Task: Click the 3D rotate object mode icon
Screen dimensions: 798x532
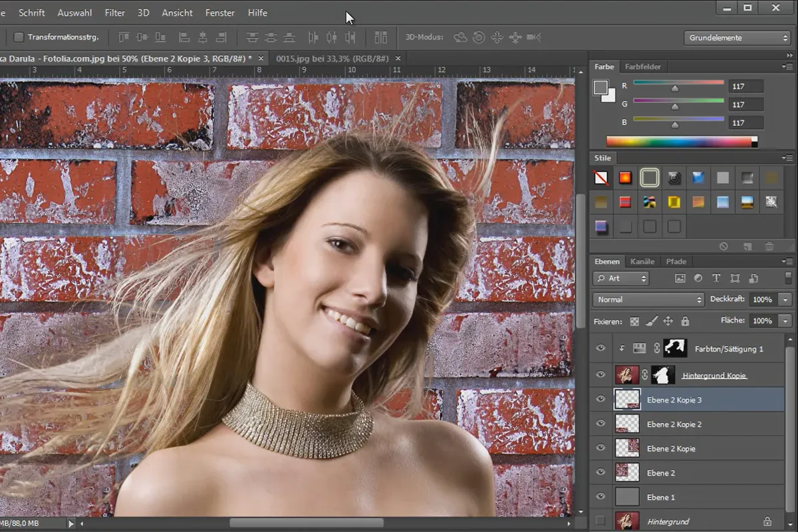Action: pos(460,37)
